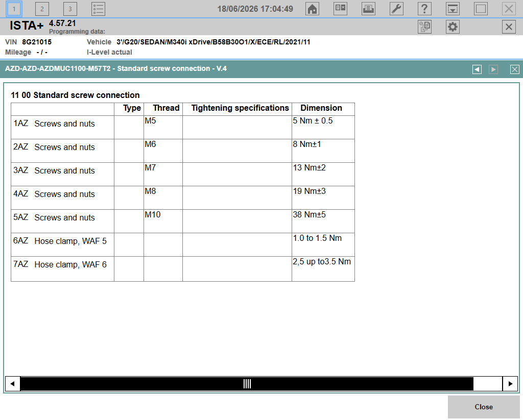Click the 1.0 to 1.5 Nm value

point(317,238)
